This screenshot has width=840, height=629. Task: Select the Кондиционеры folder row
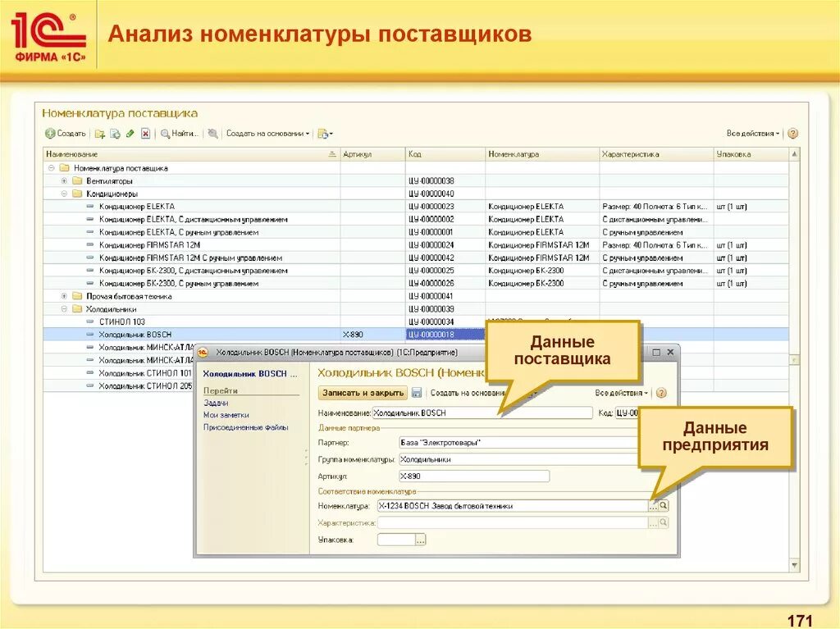(416, 194)
